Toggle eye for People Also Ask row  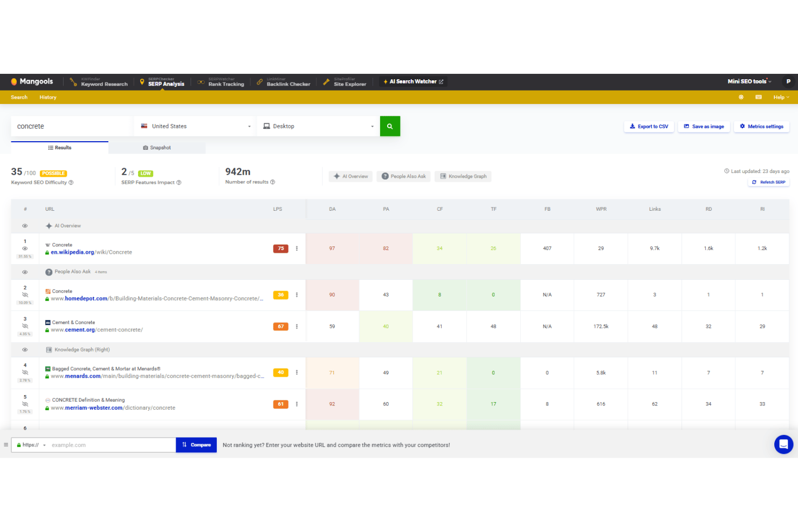(25, 272)
